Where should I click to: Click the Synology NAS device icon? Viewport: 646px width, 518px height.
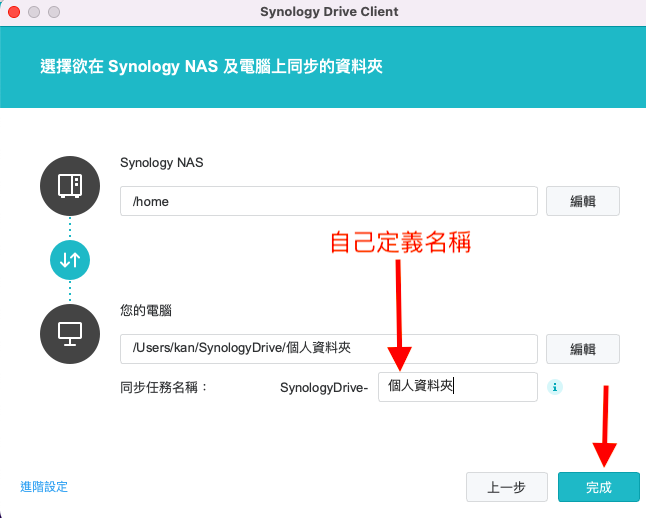pyautogui.click(x=70, y=186)
